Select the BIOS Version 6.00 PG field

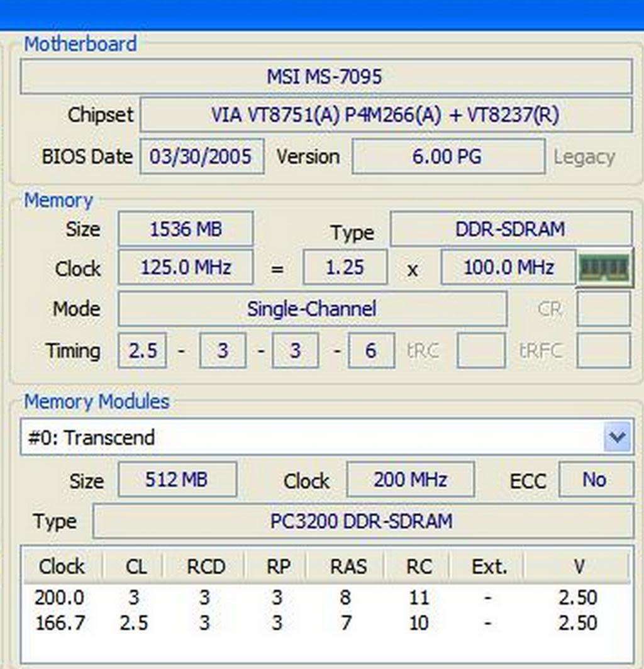coord(448,157)
